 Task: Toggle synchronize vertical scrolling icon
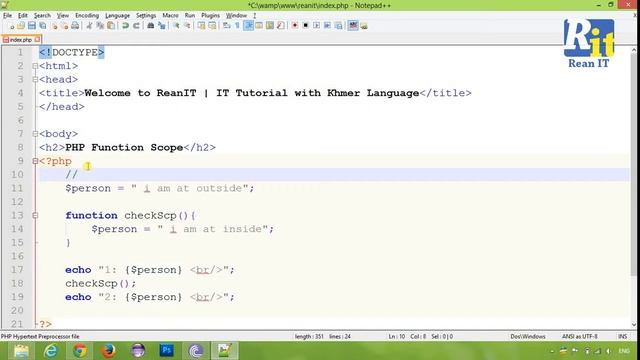coord(201,26)
